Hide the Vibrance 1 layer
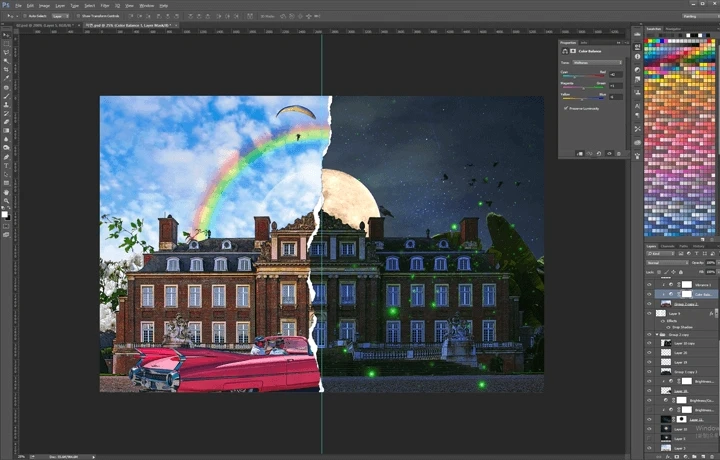The width and height of the screenshot is (720, 460). click(x=649, y=285)
